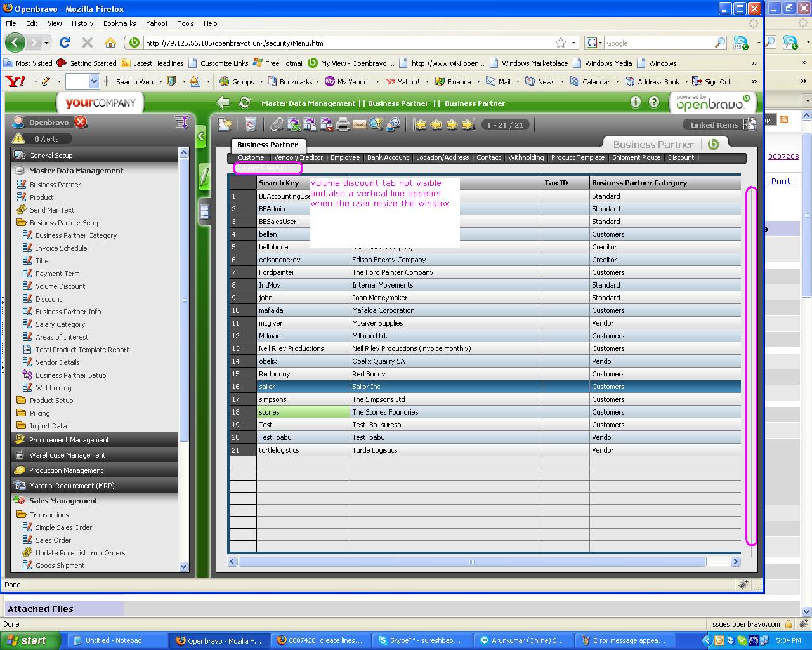The height and width of the screenshot is (650, 812).
Task: Switch to Grid view toggle
Action: [204, 211]
